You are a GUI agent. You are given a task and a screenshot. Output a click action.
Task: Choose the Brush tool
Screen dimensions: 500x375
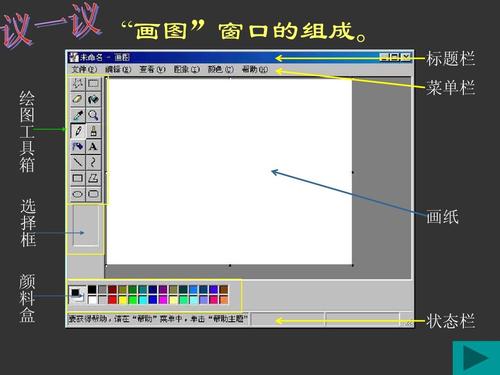pyautogui.click(x=93, y=131)
